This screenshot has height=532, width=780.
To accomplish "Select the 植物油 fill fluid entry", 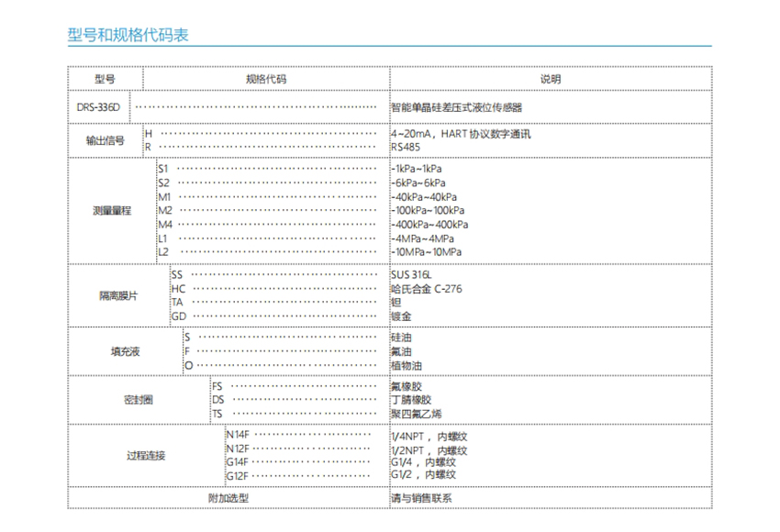I will (x=407, y=365).
